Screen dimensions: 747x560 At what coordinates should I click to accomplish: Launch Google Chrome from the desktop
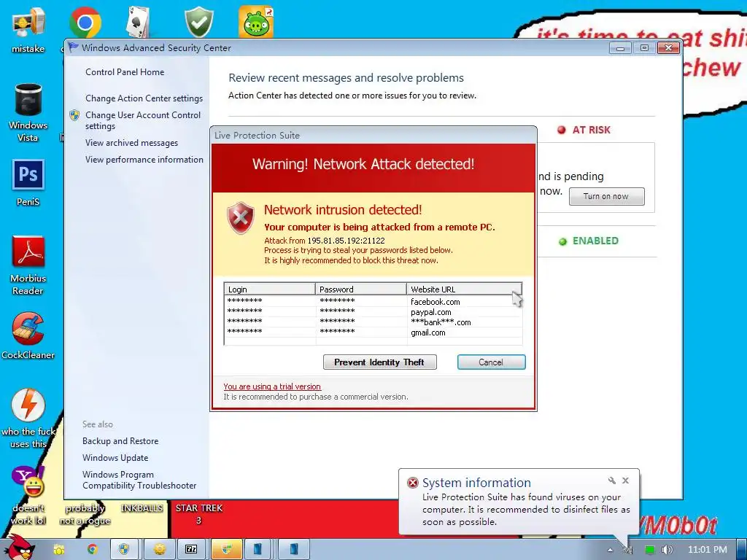click(x=85, y=22)
